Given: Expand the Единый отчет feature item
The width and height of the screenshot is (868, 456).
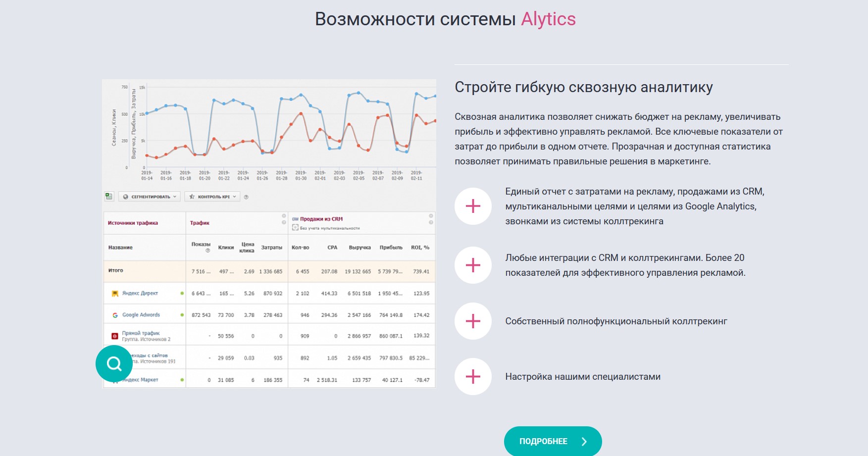Looking at the screenshot, I should click(473, 206).
